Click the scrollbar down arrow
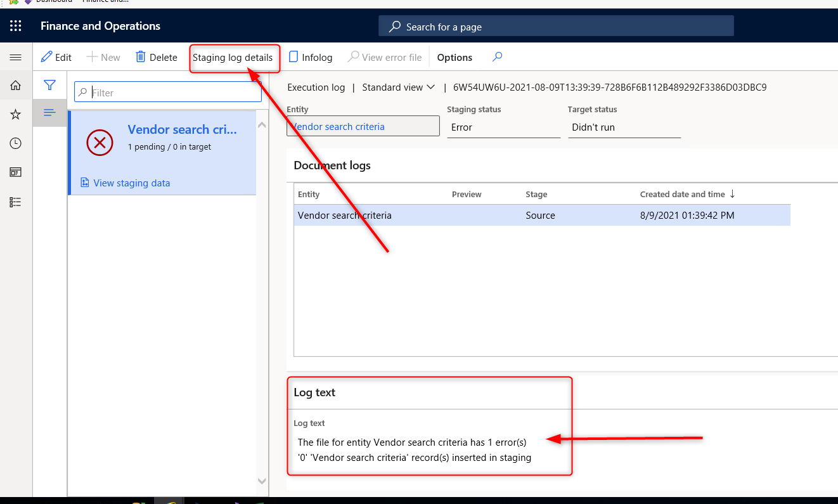Viewport: 838px width, 504px height. (262, 481)
